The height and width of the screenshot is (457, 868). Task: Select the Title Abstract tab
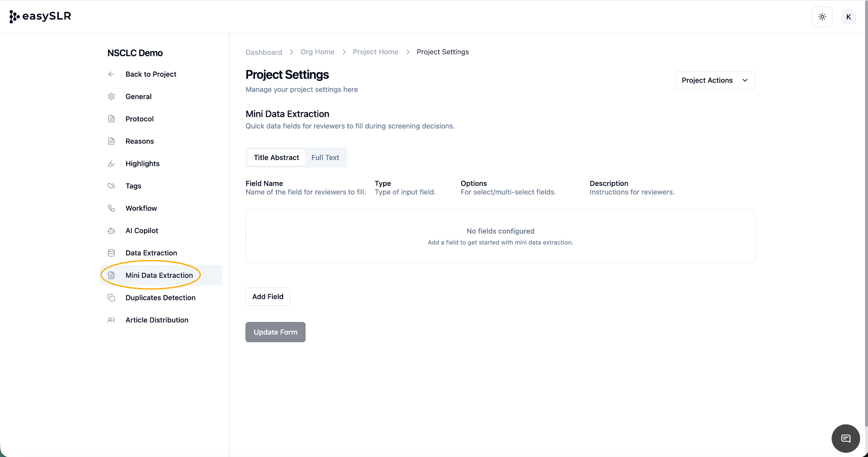point(276,158)
